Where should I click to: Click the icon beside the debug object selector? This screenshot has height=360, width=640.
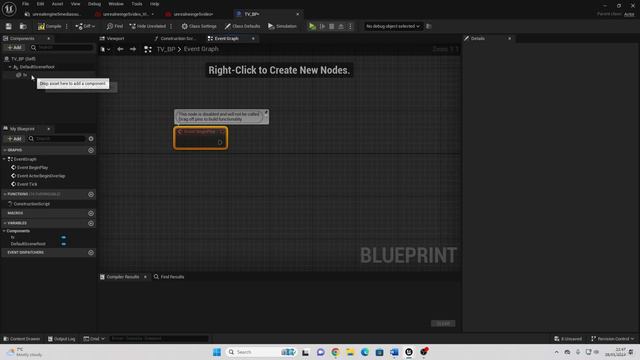coord(429,26)
